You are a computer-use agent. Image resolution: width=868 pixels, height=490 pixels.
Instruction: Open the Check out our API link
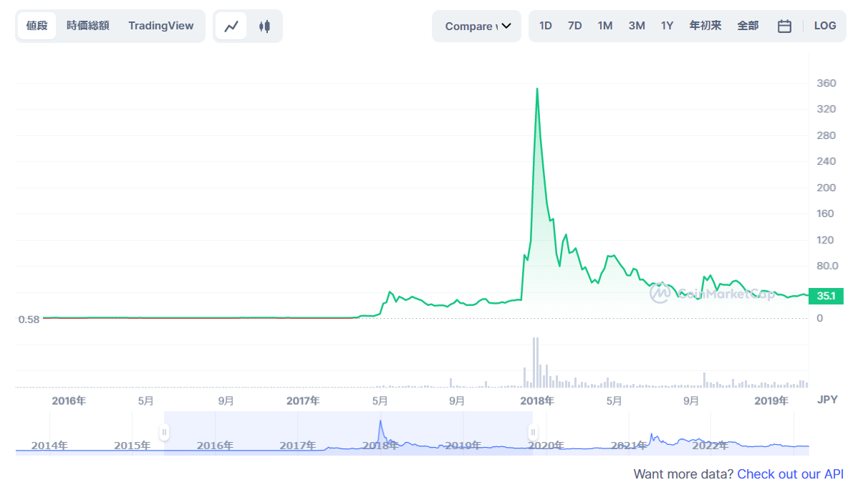789,474
